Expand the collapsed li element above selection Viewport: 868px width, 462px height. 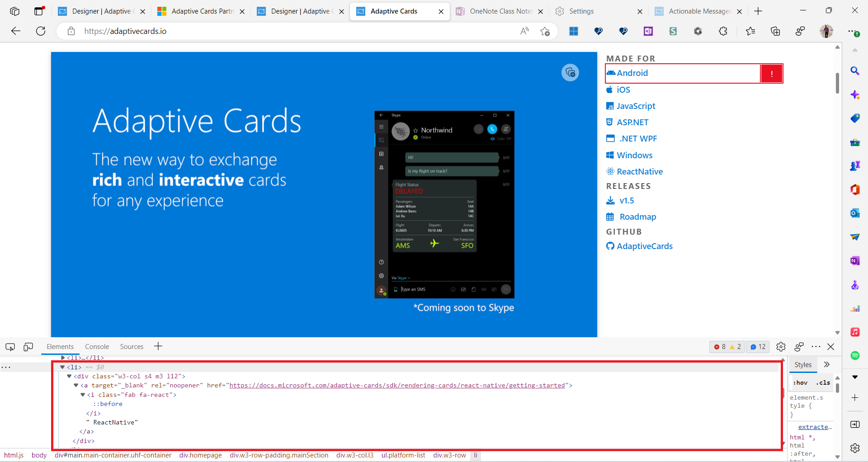click(63, 358)
